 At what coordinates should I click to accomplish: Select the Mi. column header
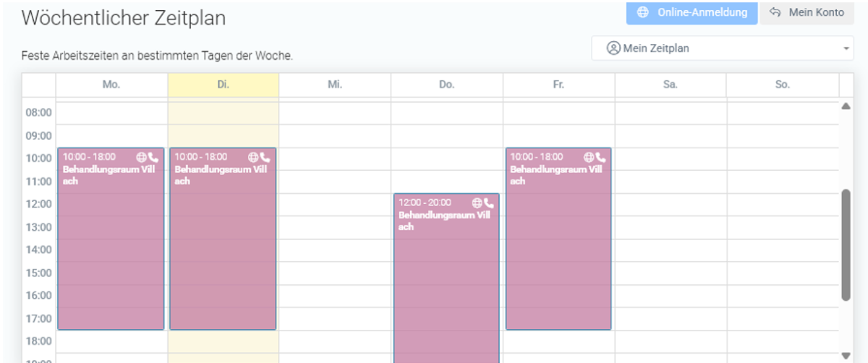[335, 85]
